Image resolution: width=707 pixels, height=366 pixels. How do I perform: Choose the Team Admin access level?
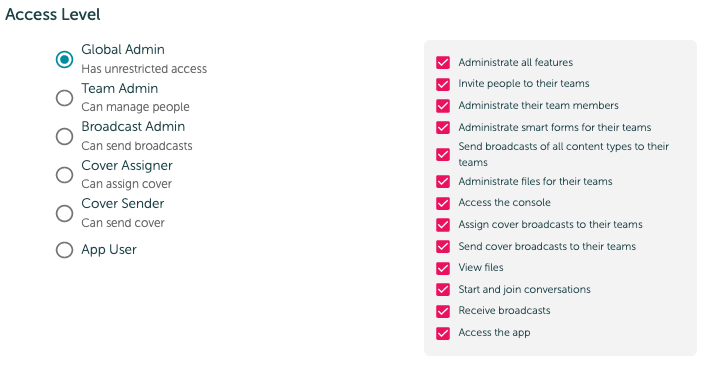click(64, 97)
